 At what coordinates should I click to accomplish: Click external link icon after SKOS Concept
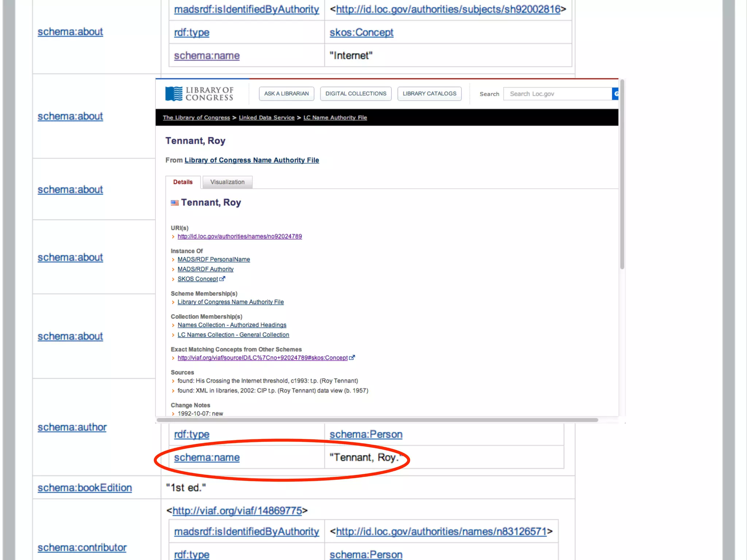222,279
